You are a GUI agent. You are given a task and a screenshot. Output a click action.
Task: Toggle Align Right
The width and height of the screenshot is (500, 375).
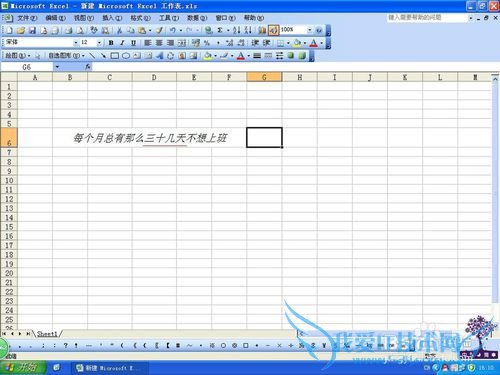170,43
